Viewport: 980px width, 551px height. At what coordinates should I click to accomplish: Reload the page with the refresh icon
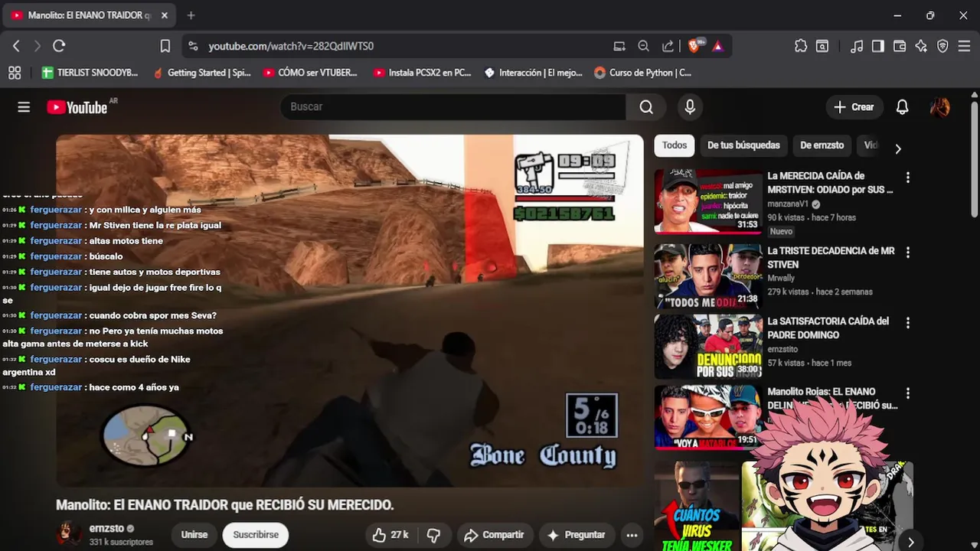click(x=59, y=46)
